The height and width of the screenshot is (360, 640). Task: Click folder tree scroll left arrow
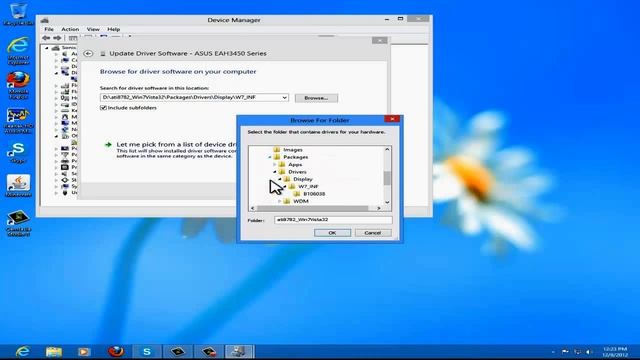[x=253, y=208]
